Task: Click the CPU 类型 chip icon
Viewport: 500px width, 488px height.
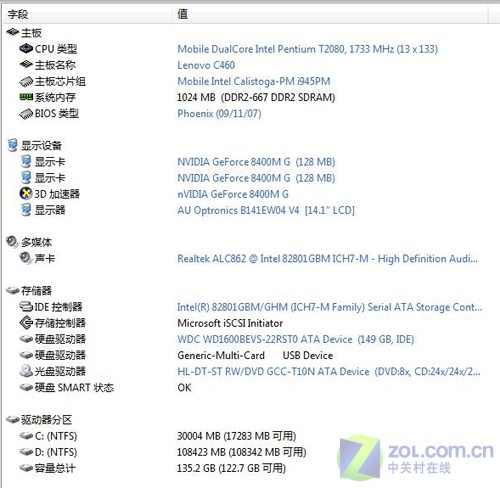Action: 26,49
